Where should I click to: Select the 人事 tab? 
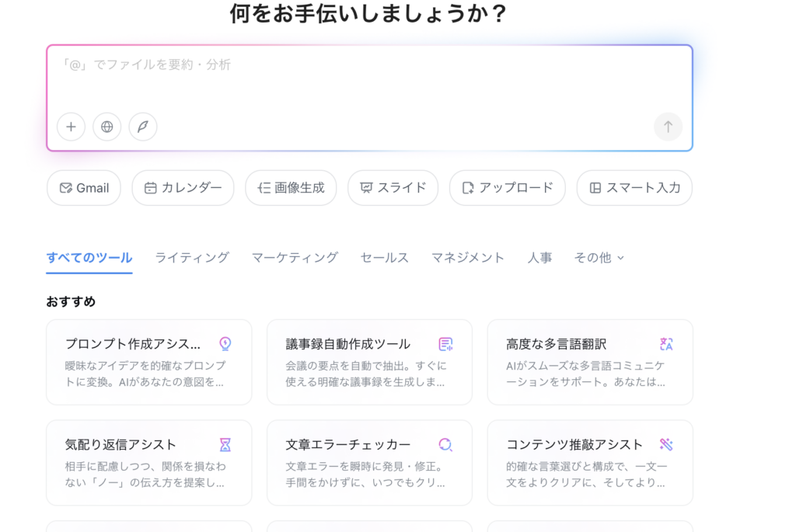(x=539, y=258)
